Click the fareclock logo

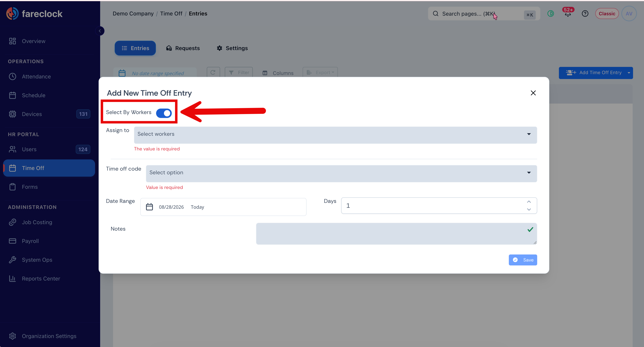34,13
